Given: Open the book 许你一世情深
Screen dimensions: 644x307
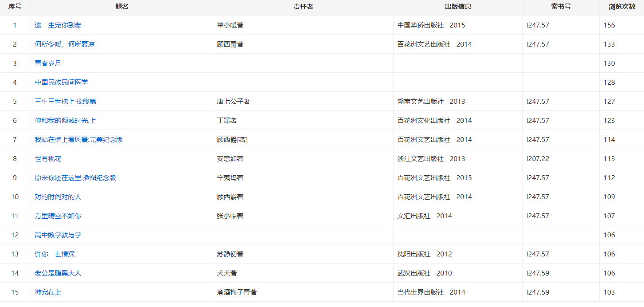Looking at the screenshot, I should pos(55,254).
